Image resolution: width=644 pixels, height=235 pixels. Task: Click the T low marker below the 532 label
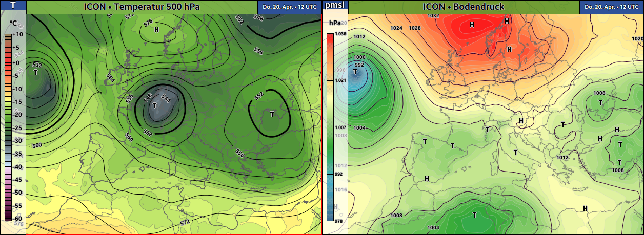[x=35, y=73]
